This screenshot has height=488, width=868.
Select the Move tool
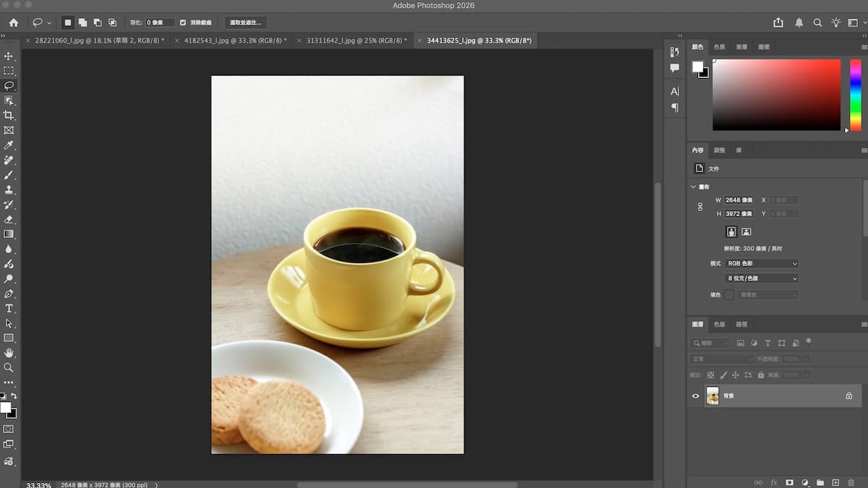(x=9, y=56)
